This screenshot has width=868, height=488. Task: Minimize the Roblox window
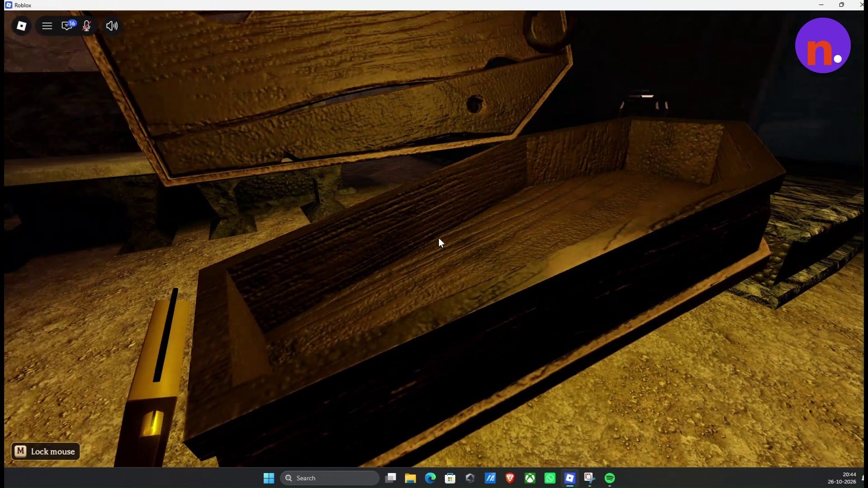(821, 5)
